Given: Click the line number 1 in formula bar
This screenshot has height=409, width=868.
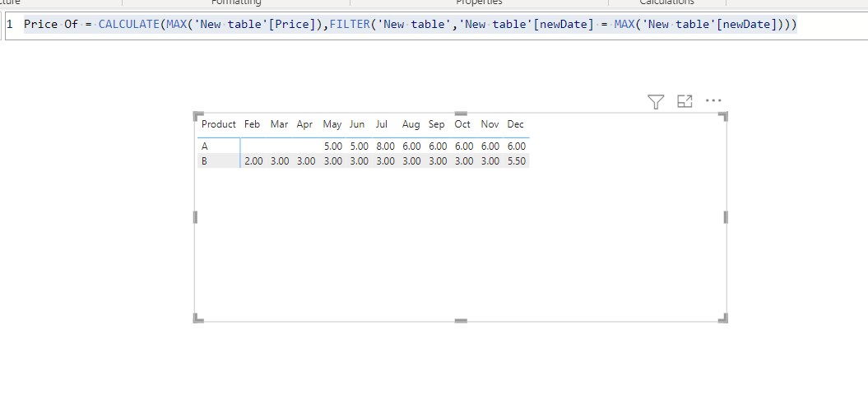Looking at the screenshot, I should pyautogui.click(x=10, y=25).
